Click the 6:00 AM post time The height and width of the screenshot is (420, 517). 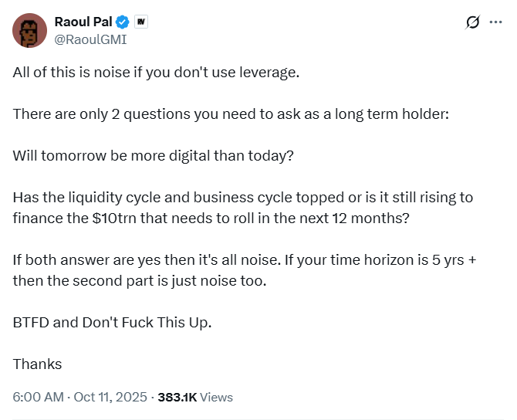tap(39, 398)
